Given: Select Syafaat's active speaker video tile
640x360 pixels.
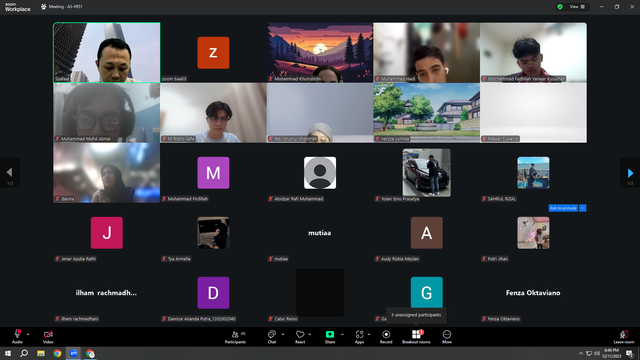Looking at the screenshot, I should click(x=107, y=53).
